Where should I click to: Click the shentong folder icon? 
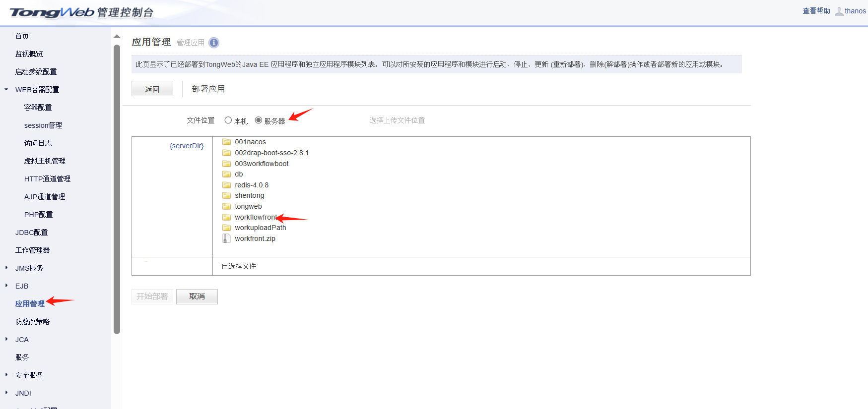coord(227,195)
